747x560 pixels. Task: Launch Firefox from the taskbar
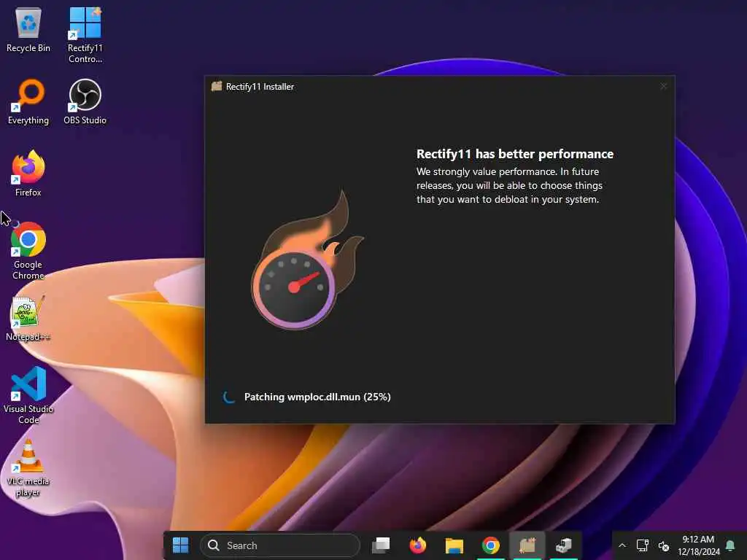tap(418, 545)
